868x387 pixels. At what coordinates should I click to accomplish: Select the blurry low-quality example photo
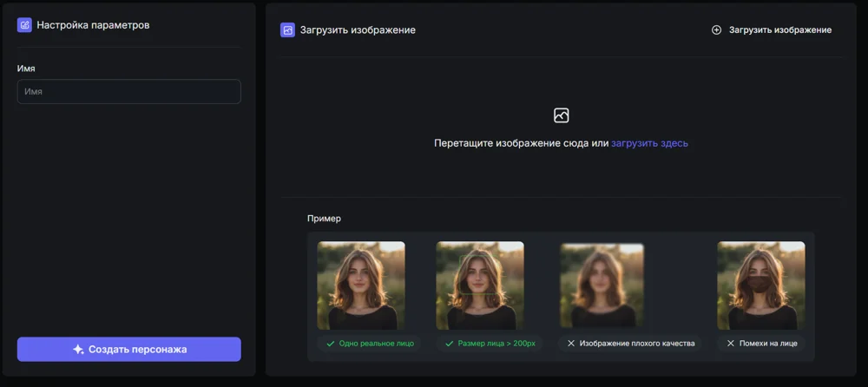point(602,285)
